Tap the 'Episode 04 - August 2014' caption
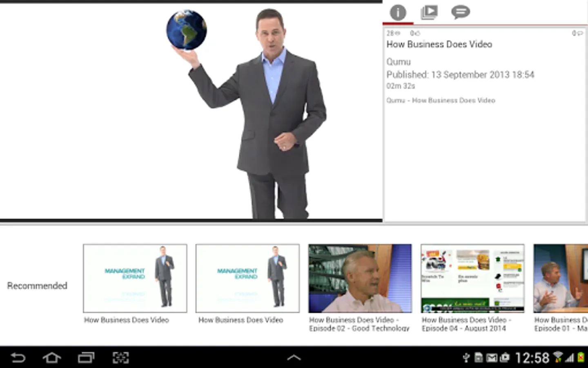This screenshot has width=588, height=368. tap(466, 324)
